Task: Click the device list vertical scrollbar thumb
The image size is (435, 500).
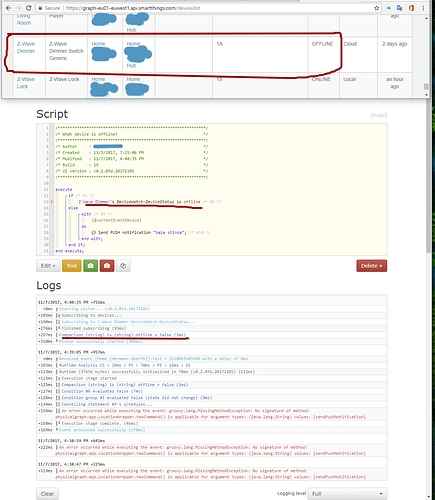Action: [426, 86]
